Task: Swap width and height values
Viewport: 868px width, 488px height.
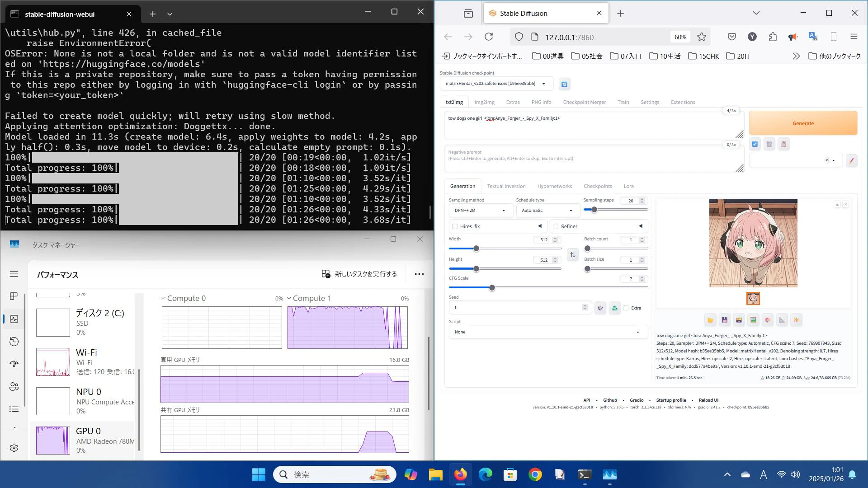Action: point(573,254)
